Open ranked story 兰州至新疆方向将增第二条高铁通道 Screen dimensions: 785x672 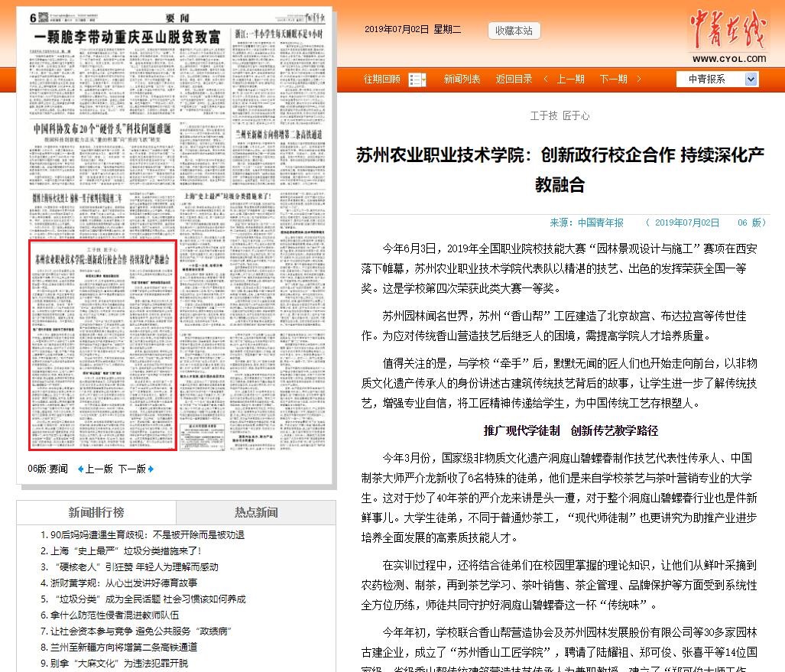coord(124,647)
